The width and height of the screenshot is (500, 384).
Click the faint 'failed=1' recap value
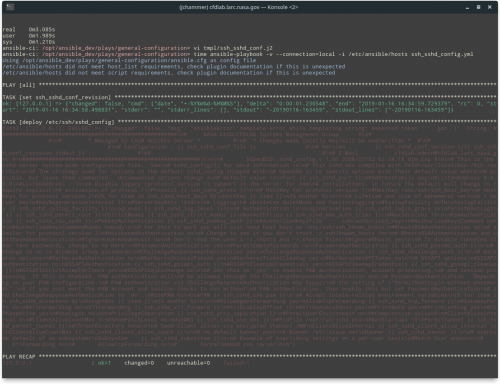236,363
